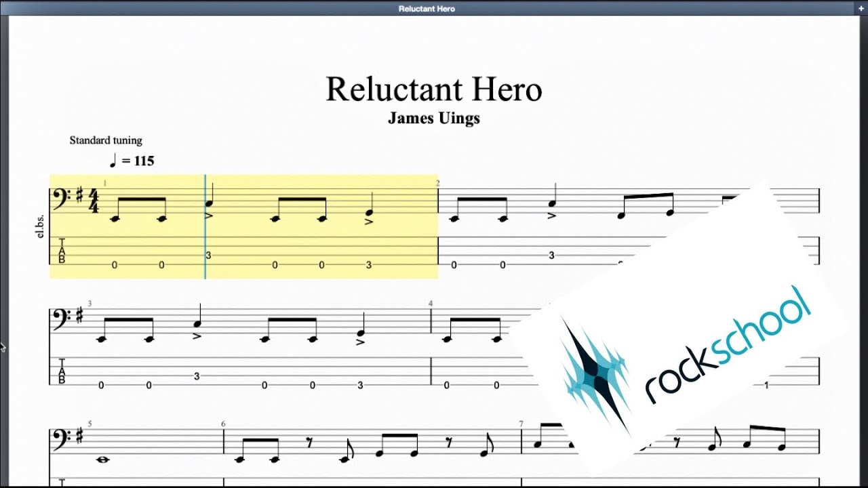The image size is (868, 488).
Task: Click the bass clef on the first staff
Action: pos(61,200)
